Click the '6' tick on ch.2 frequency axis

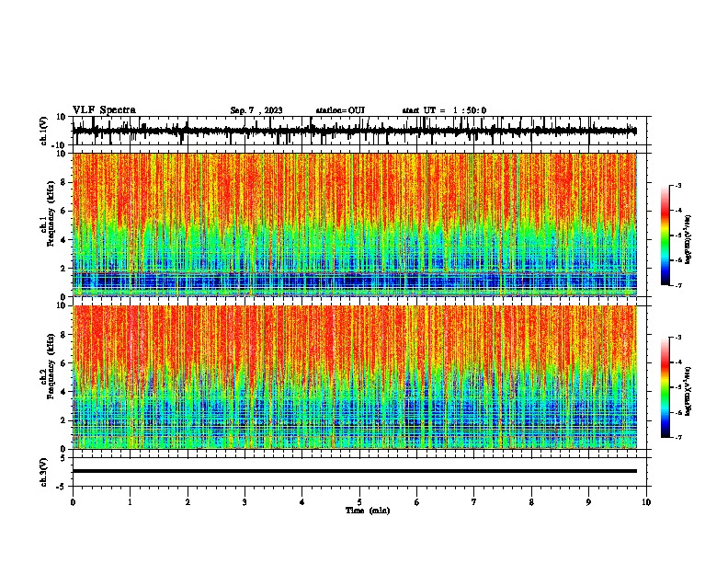pos(63,363)
